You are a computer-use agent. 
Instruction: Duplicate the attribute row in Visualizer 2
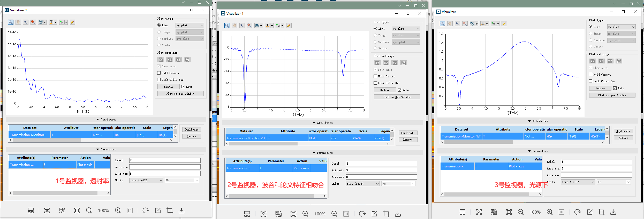click(192, 129)
